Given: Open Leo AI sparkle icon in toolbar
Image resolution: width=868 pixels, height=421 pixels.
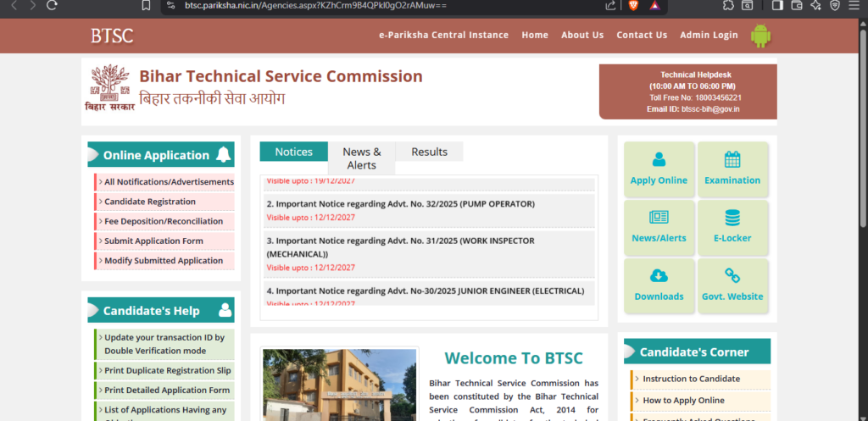Looking at the screenshot, I should [x=815, y=6].
